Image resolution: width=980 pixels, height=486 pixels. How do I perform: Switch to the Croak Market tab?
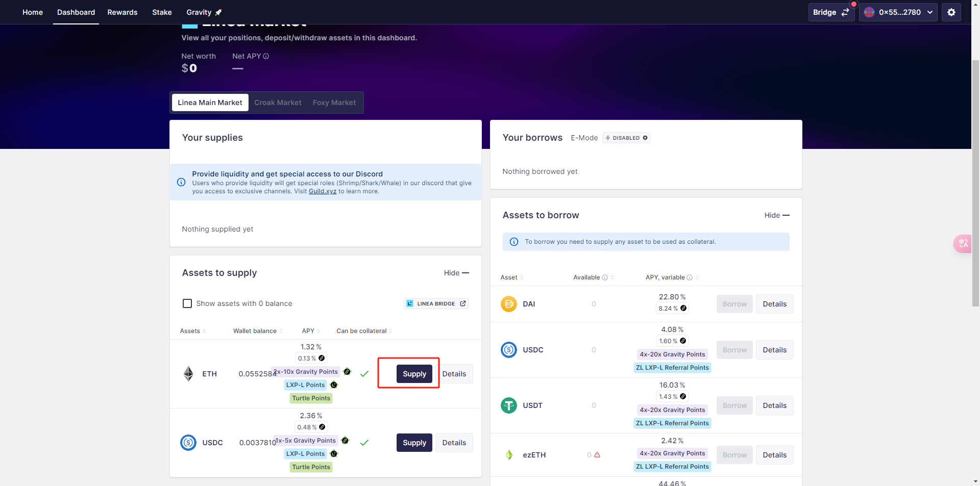click(278, 103)
